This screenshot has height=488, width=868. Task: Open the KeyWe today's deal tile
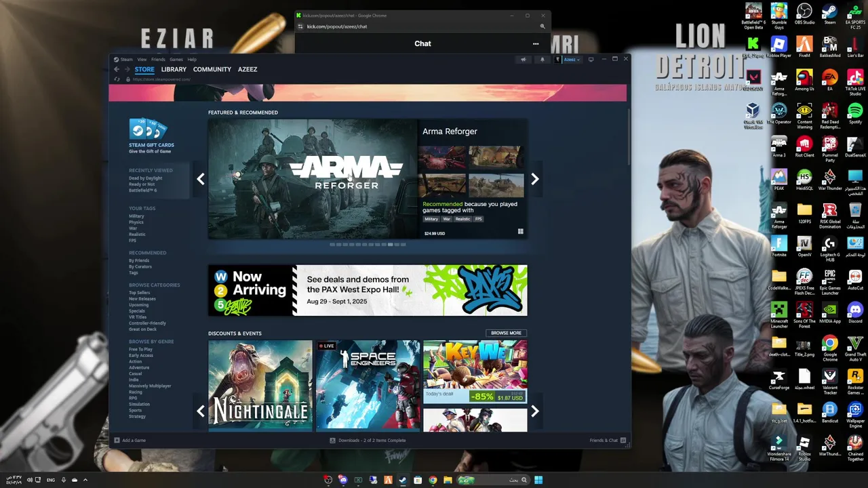[x=475, y=371]
